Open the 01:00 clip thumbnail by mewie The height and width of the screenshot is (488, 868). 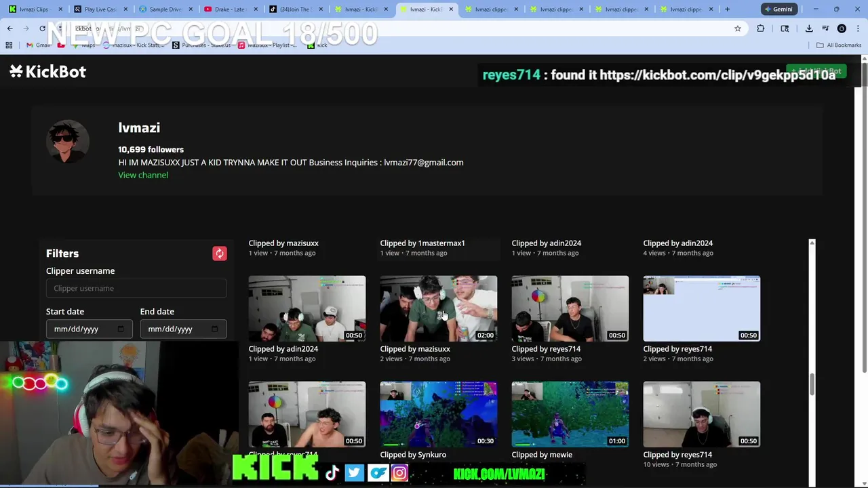click(x=570, y=414)
